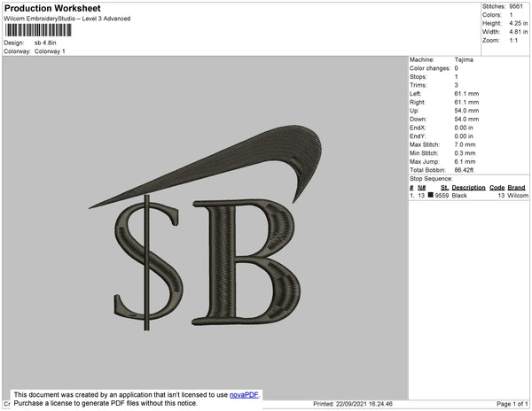Click the Up value 54.0 mm
Screen dimensions: 532x411
[466, 111]
